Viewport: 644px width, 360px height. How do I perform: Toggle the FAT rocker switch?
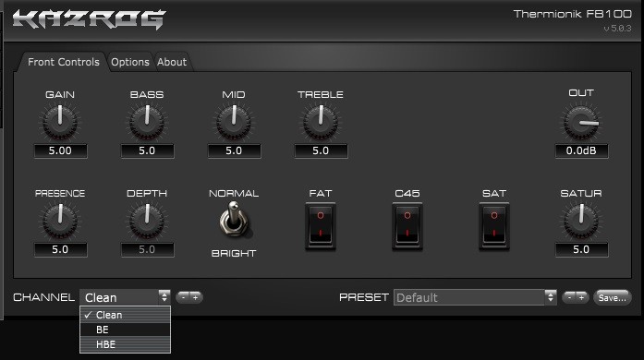(321, 226)
